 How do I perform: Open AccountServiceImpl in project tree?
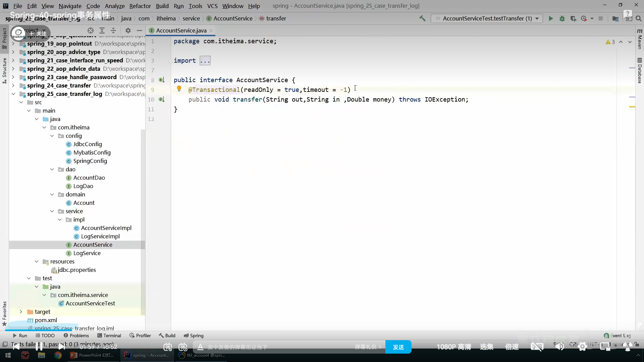click(x=106, y=228)
